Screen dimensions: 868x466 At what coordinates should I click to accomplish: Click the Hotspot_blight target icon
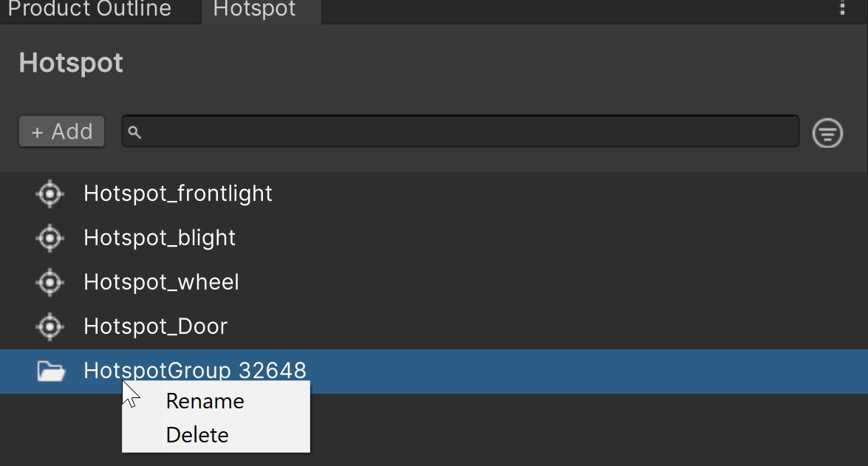point(49,238)
